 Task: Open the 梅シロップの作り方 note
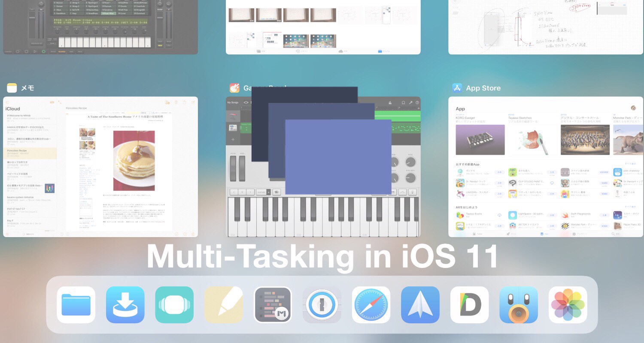coord(29,165)
